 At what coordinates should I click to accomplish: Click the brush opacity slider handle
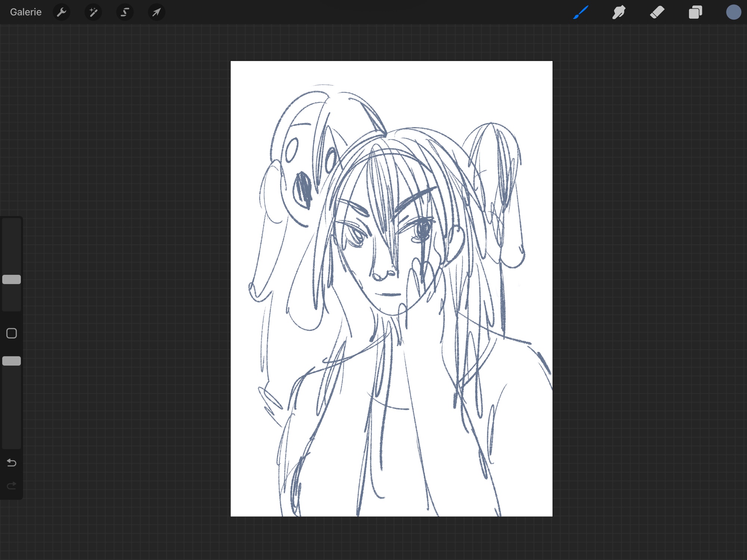point(12,361)
